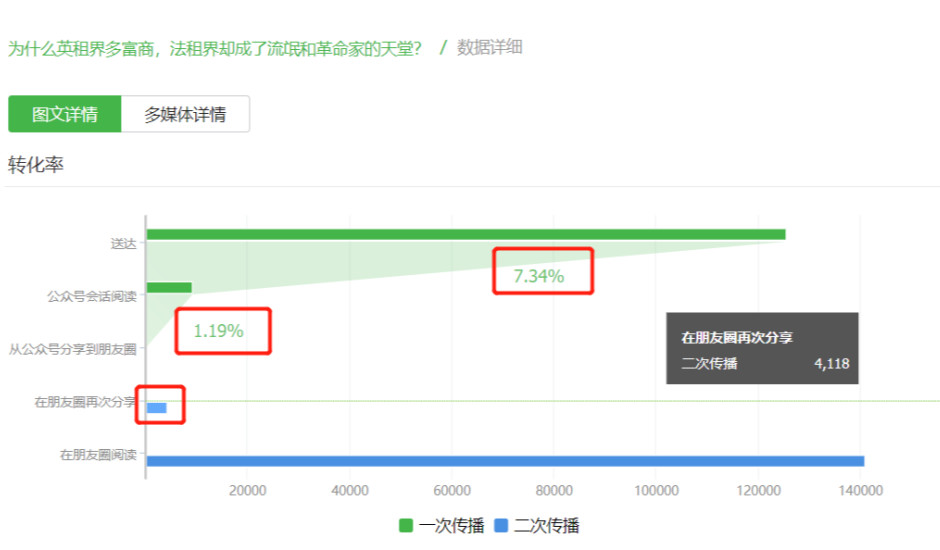Click the 100000 x-axis tick label

[x=656, y=491]
